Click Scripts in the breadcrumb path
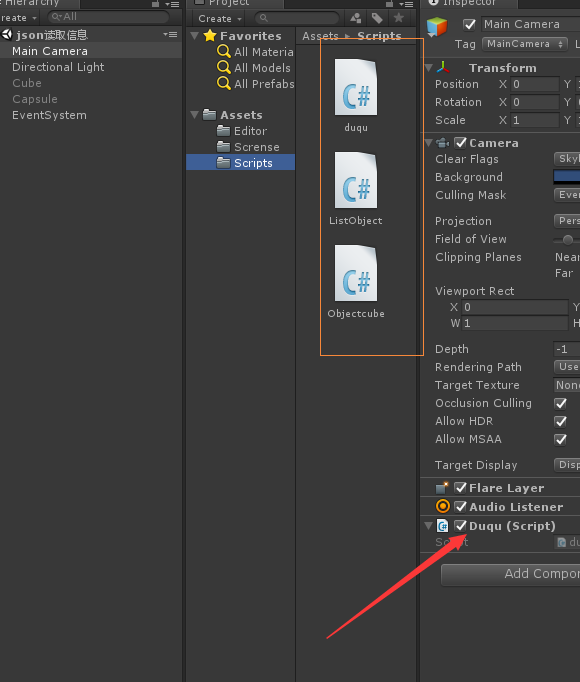 coord(379,36)
